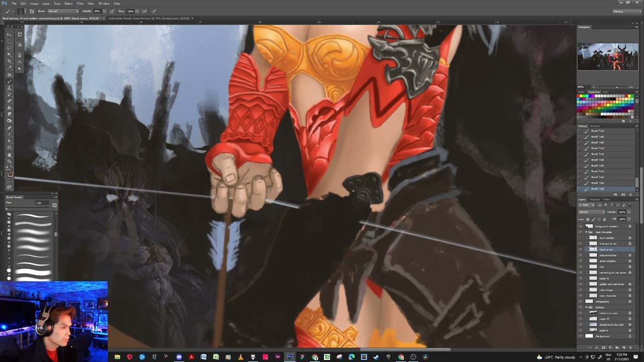Toggle Quick Mask mode

click(10, 180)
